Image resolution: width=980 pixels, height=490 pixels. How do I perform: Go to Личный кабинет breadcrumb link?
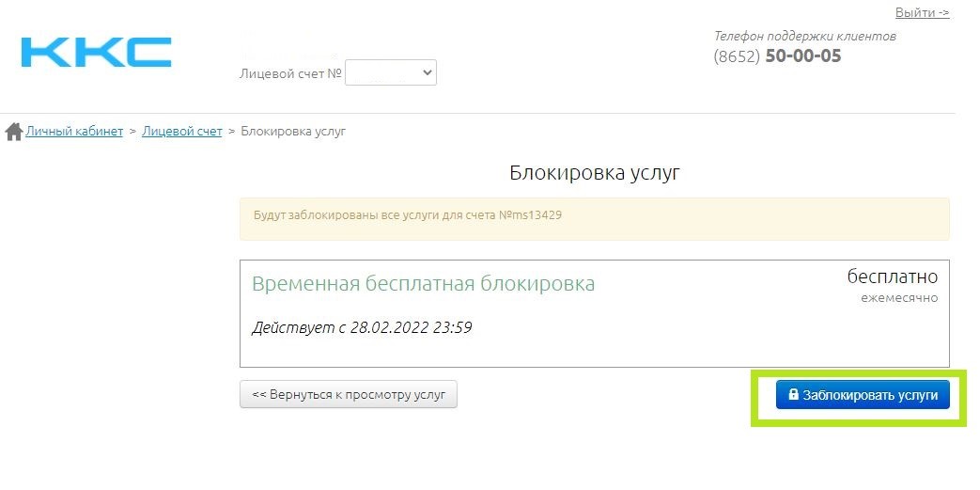pyautogui.click(x=74, y=132)
